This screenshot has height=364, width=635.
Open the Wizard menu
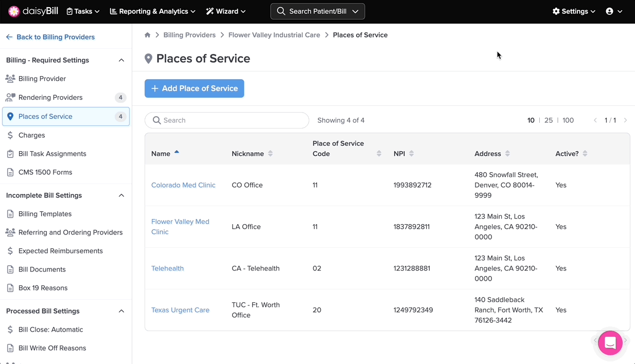(x=225, y=11)
